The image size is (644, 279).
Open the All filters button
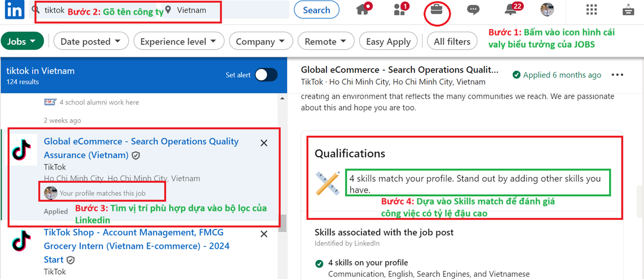[452, 41]
